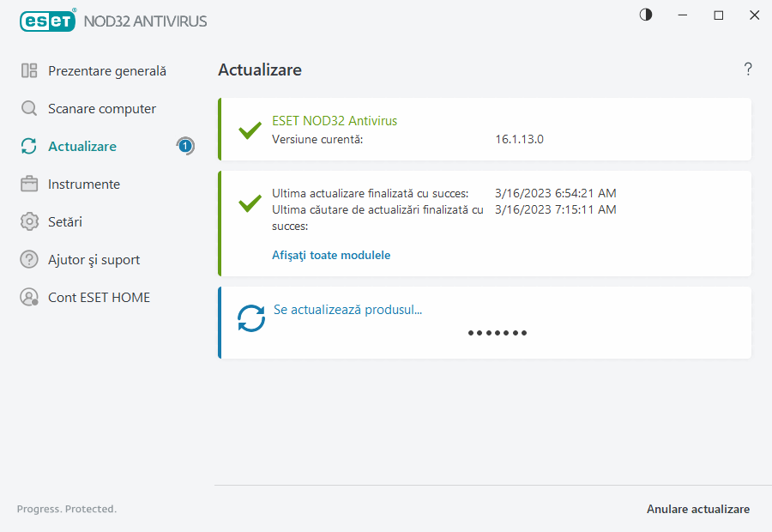Click the dotted progress indicator
772x532 pixels.
pyautogui.click(x=498, y=333)
